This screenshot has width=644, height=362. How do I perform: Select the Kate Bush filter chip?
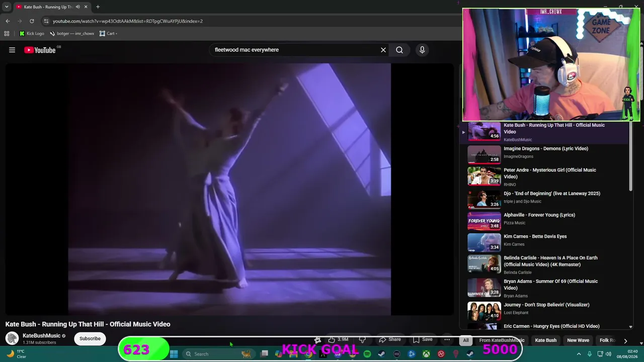(x=545, y=340)
